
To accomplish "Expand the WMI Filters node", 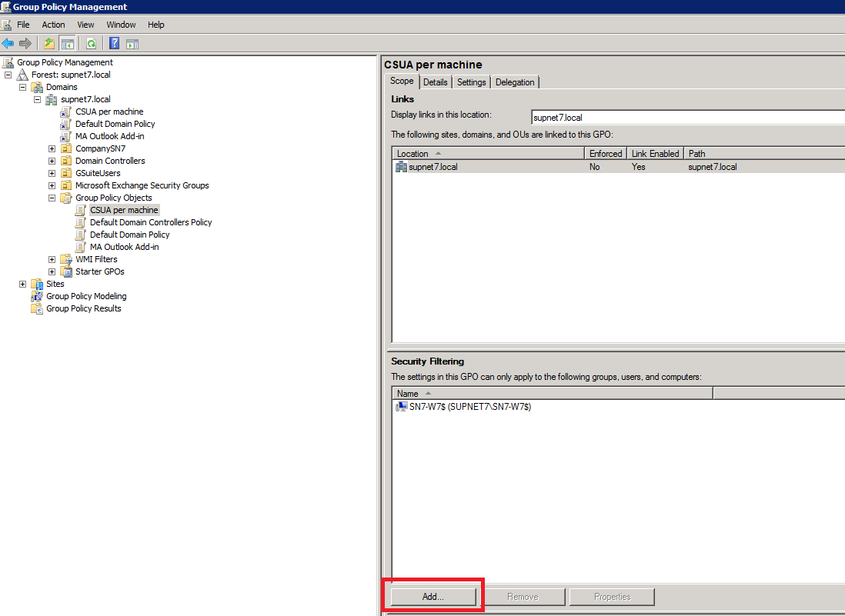I will click(52, 259).
